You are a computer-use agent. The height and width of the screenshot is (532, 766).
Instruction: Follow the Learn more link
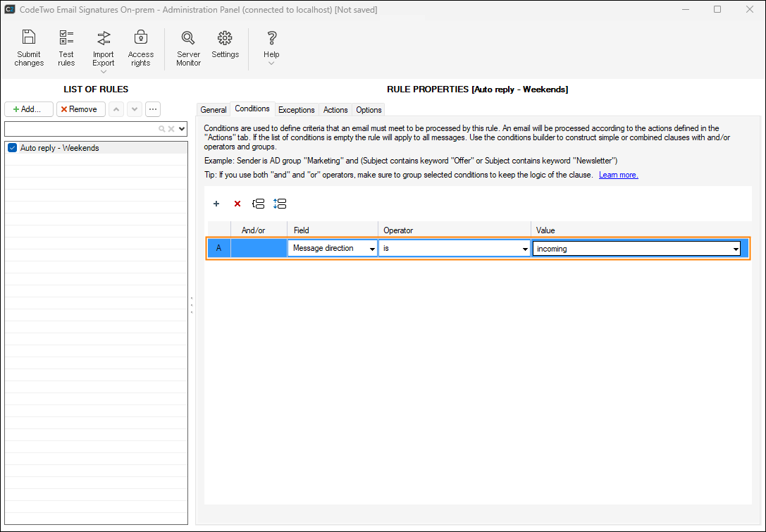pyautogui.click(x=618, y=175)
